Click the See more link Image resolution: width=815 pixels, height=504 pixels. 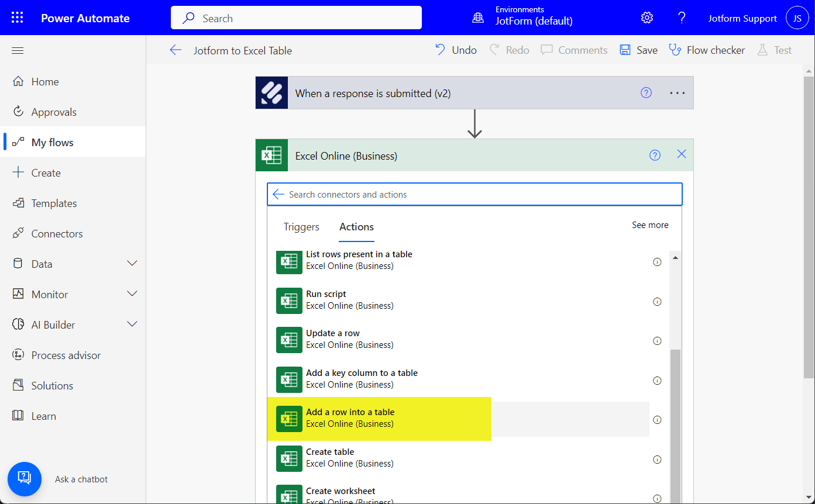(x=649, y=225)
